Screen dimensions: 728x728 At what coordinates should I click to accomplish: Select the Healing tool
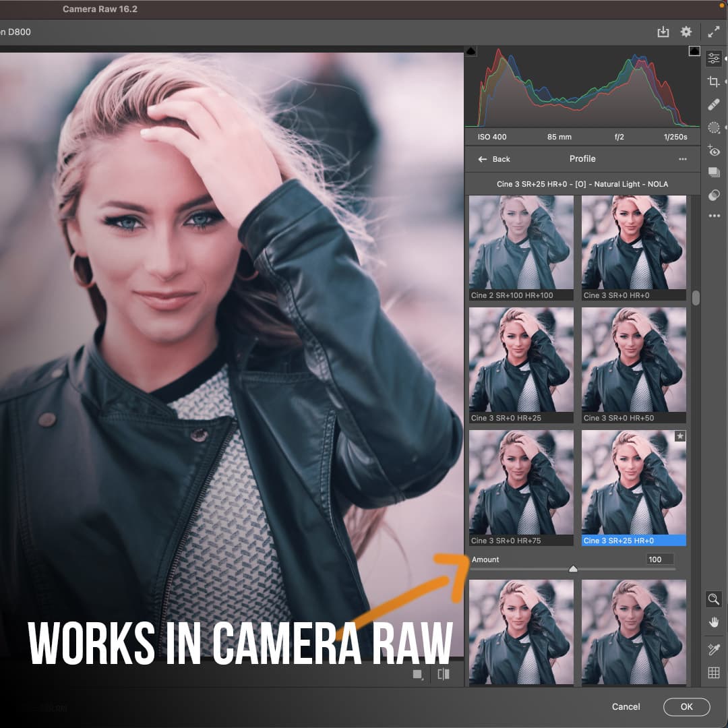tap(714, 104)
